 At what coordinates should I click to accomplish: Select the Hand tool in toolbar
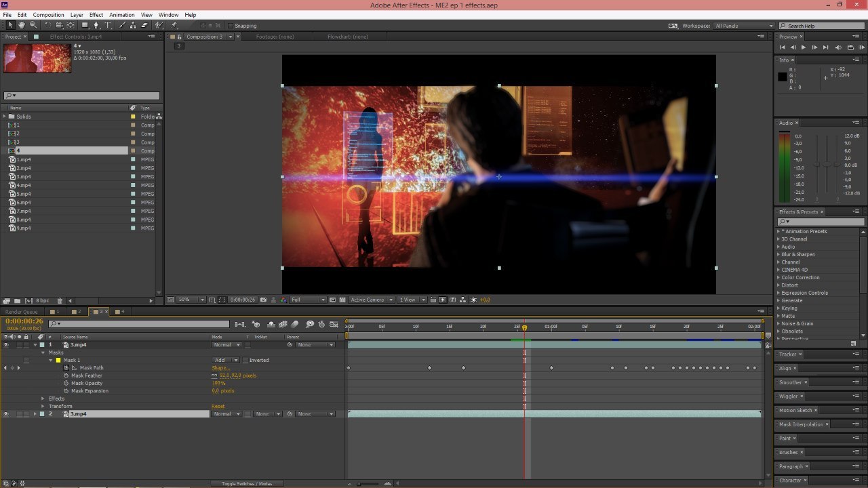click(x=22, y=25)
